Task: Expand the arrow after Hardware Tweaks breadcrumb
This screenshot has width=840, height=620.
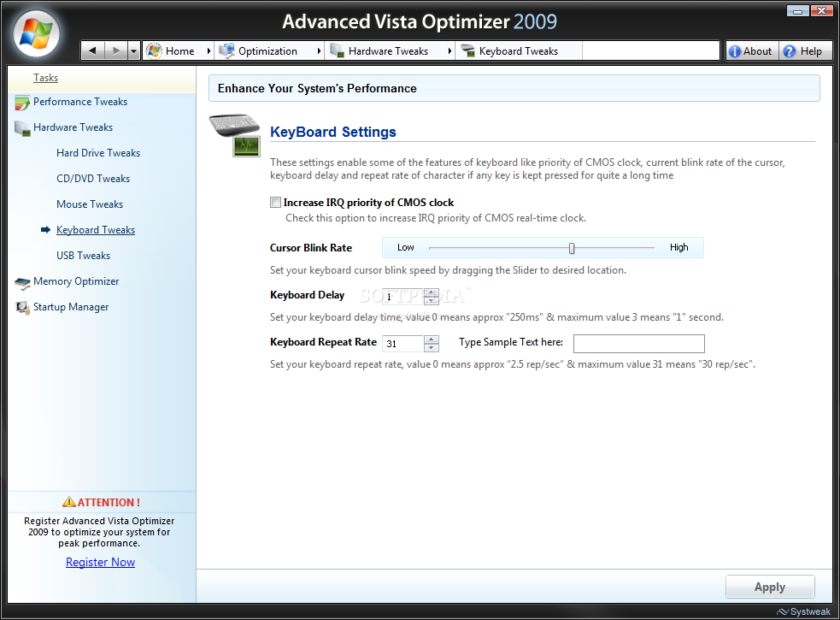Action: 449,51
